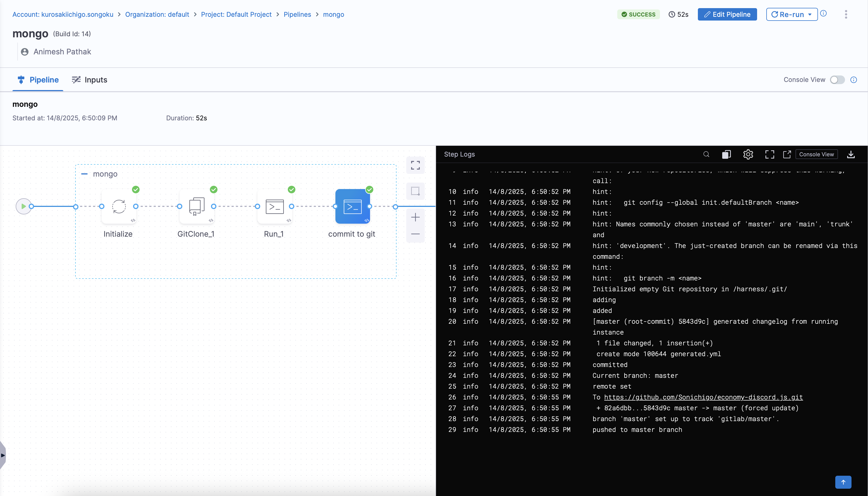Search the step logs with the magnifier icon
The height and width of the screenshot is (496, 868).
706,154
